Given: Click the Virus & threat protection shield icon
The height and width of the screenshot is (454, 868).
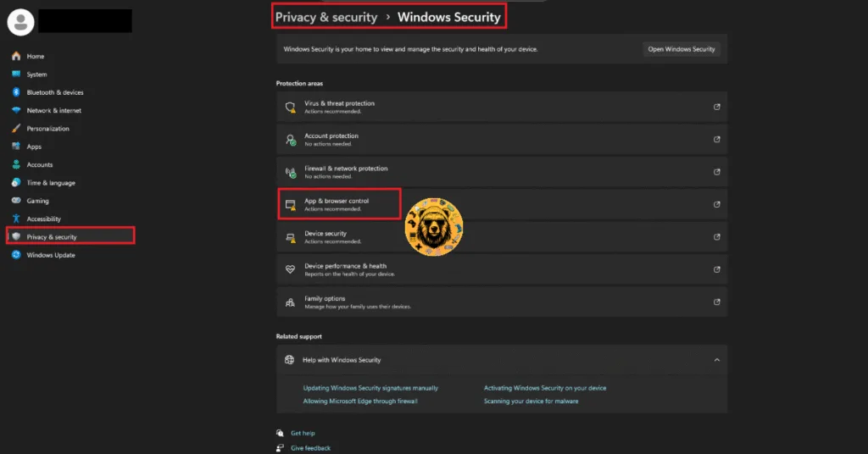Looking at the screenshot, I should (x=290, y=107).
